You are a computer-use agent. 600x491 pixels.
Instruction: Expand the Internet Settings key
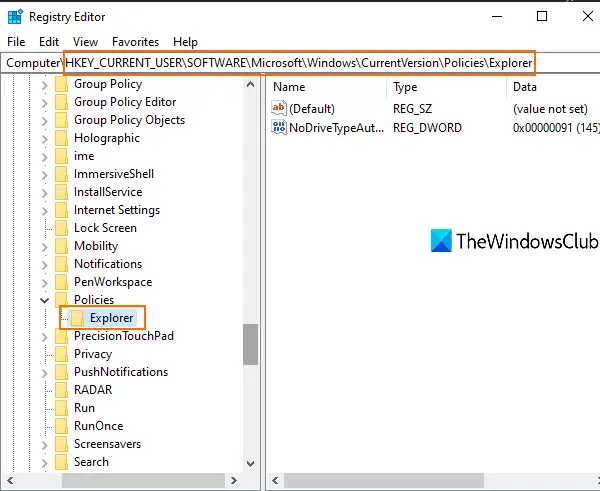[x=44, y=210]
